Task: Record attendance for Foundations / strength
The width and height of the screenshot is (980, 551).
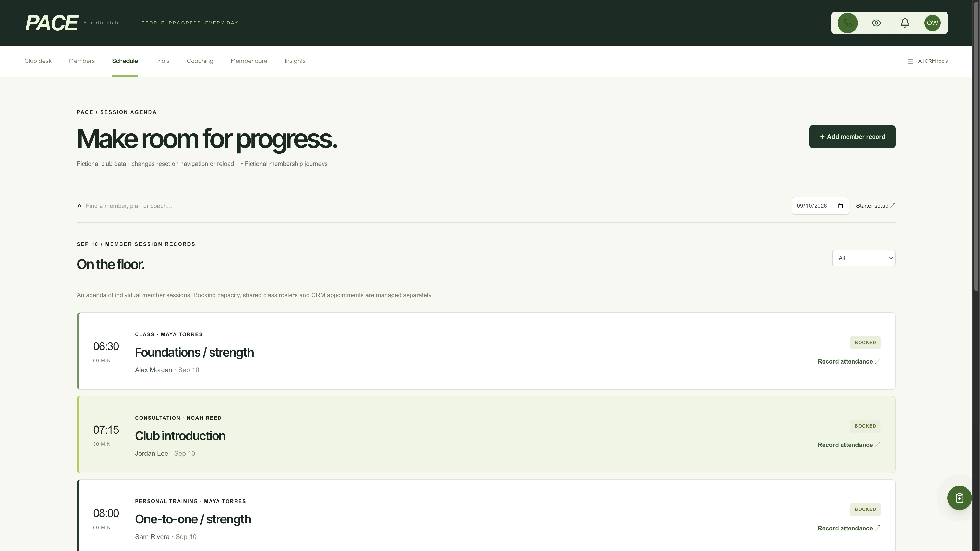Action: tap(849, 362)
